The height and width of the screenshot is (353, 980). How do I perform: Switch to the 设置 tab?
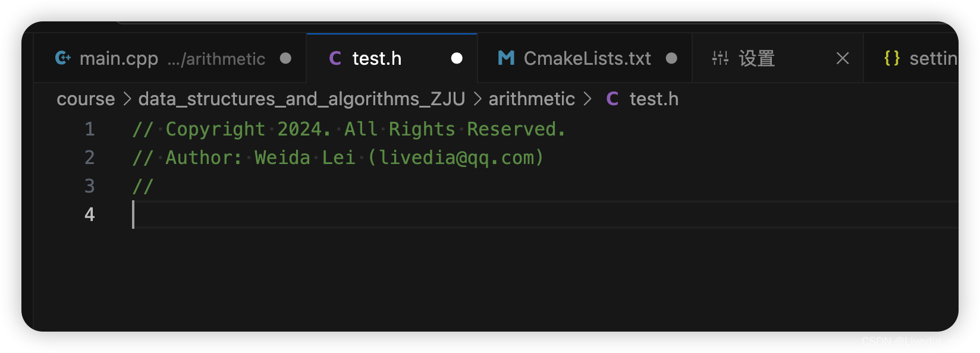click(756, 58)
